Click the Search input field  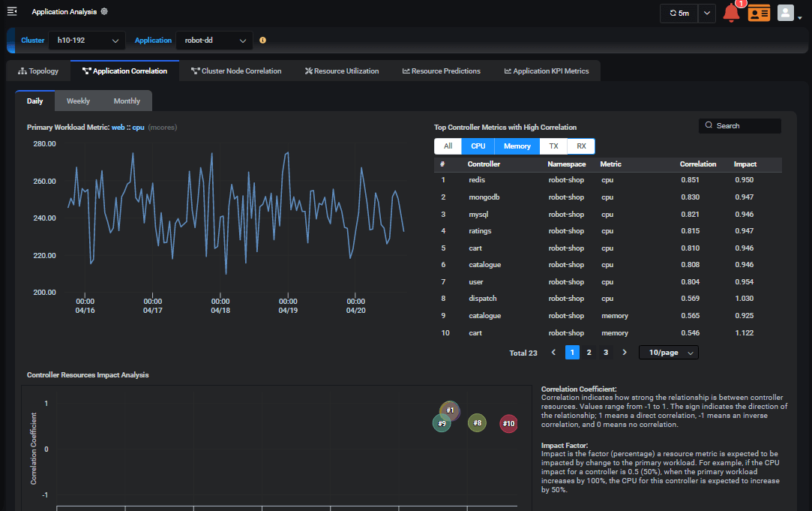pyautogui.click(x=739, y=126)
